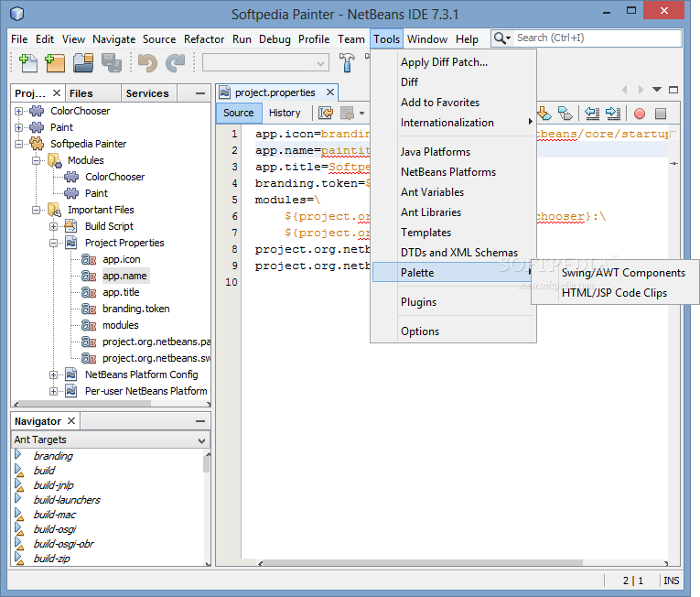
Task: Close the Projects tab
Action: [x=56, y=93]
